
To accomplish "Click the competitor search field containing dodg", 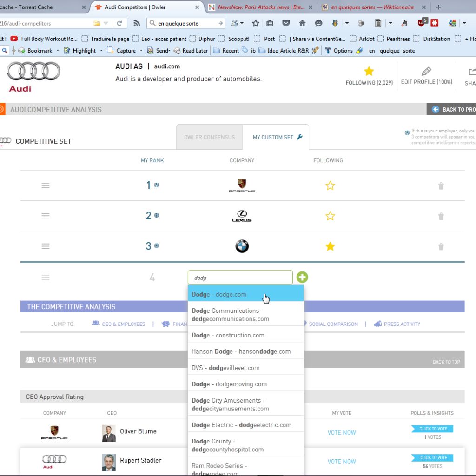I will click(240, 278).
